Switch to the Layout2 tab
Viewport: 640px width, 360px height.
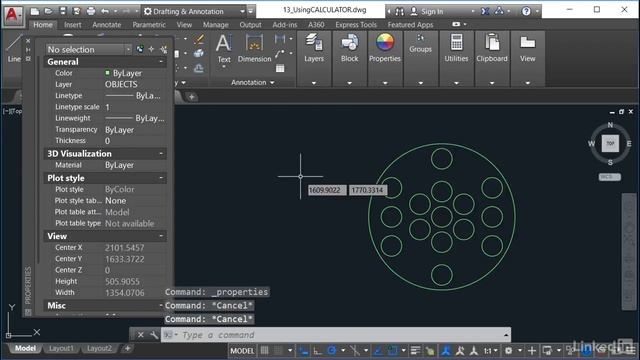[99, 348]
